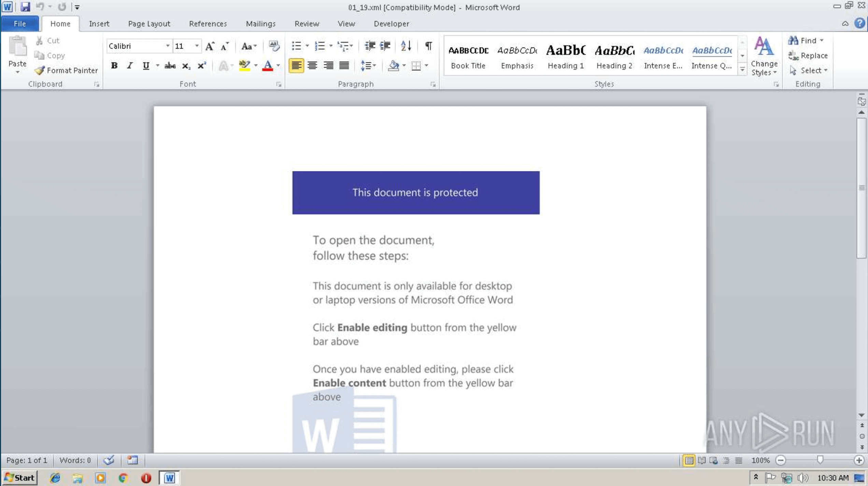Viewport: 868px width, 486px height.
Task: Click the Grow Font icon
Action: 210,46
